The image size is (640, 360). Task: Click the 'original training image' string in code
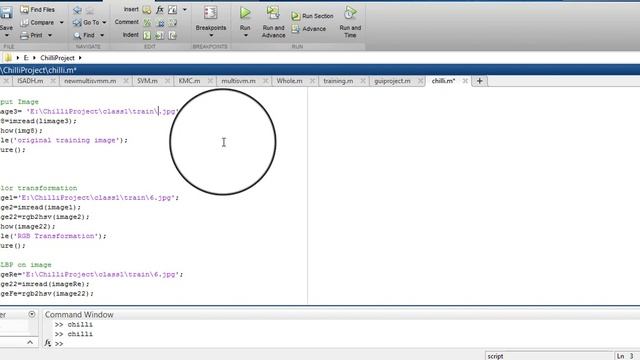point(66,140)
